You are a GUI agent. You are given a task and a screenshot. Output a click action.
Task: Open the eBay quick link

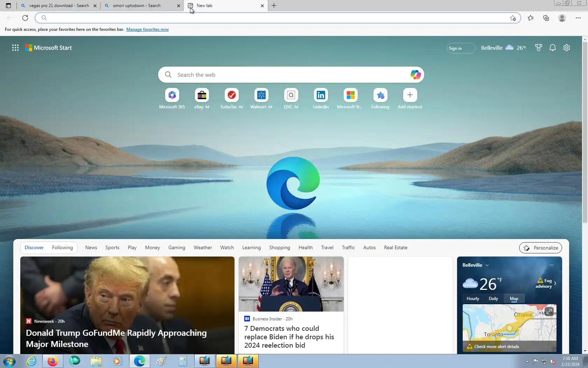pos(202,98)
